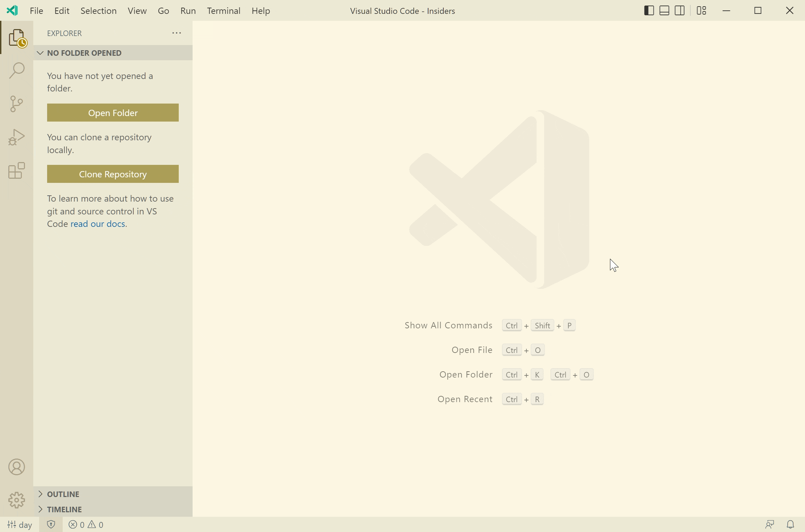Open Explorer views and more actions menu

(177, 33)
